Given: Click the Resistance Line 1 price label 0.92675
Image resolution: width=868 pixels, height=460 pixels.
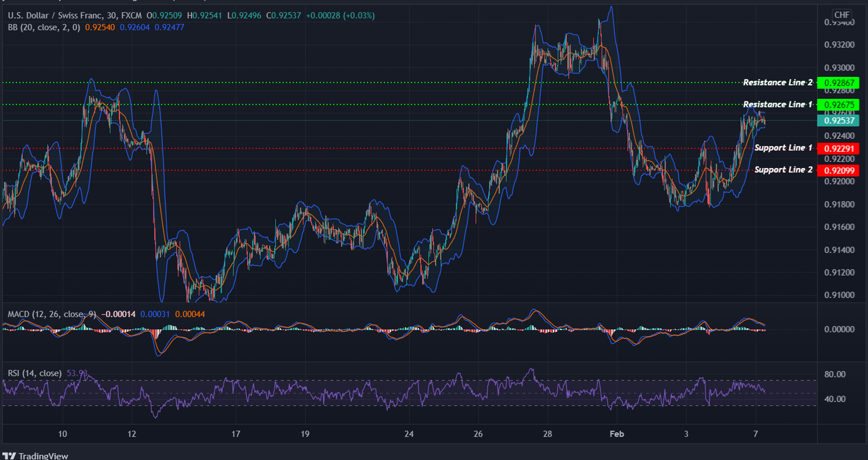Looking at the screenshot, I should [839, 105].
